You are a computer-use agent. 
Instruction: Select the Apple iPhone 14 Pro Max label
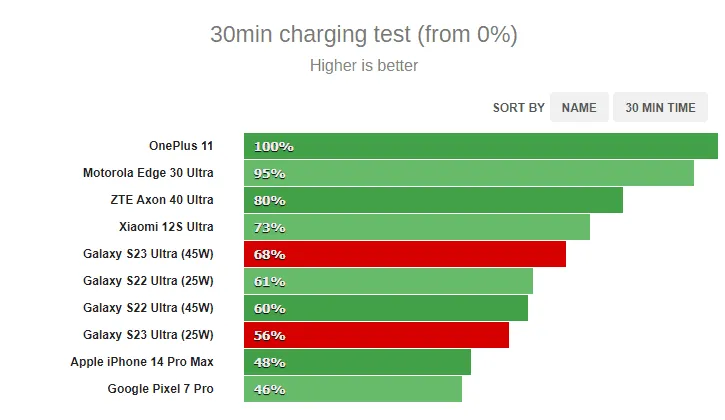142,362
